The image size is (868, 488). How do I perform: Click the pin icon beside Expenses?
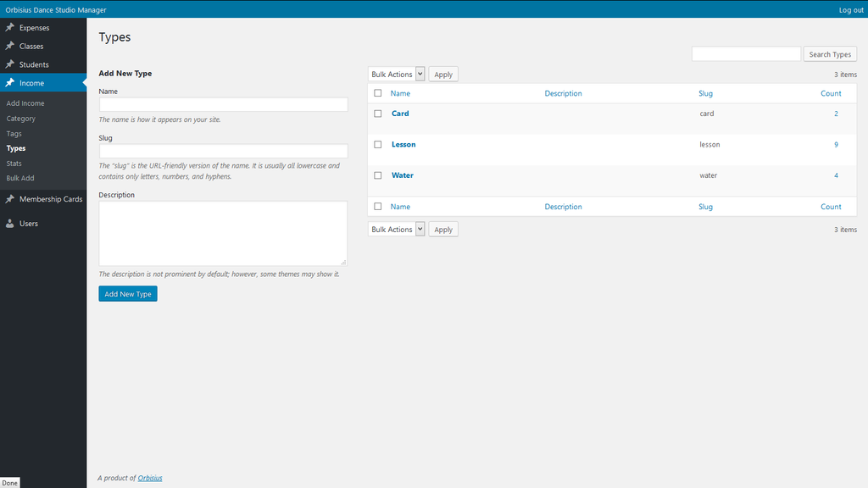10,27
